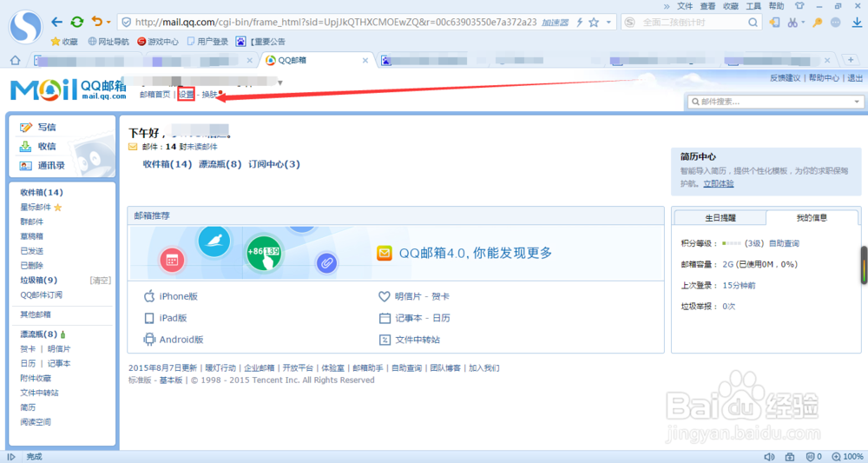
Task: Open the 工具 menu
Action: click(x=753, y=6)
